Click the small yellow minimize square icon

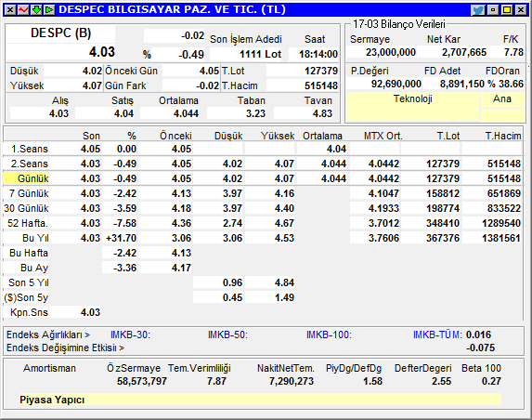click(x=493, y=10)
